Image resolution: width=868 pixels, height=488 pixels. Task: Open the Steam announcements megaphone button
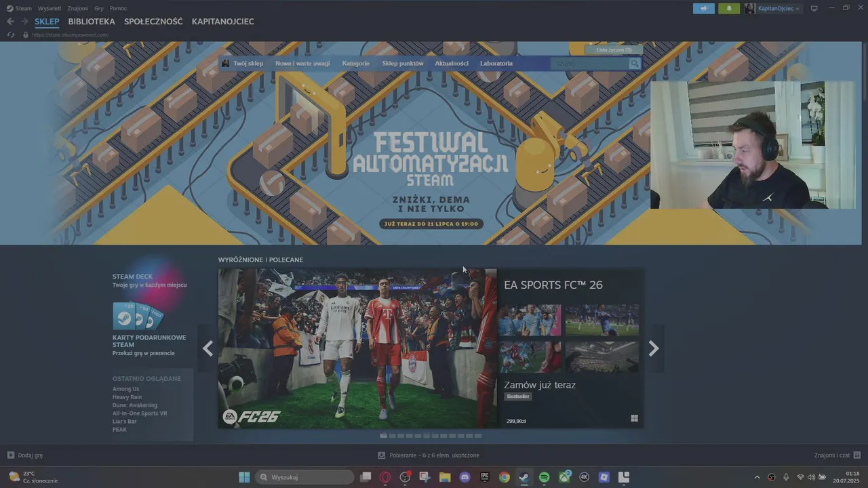703,8
